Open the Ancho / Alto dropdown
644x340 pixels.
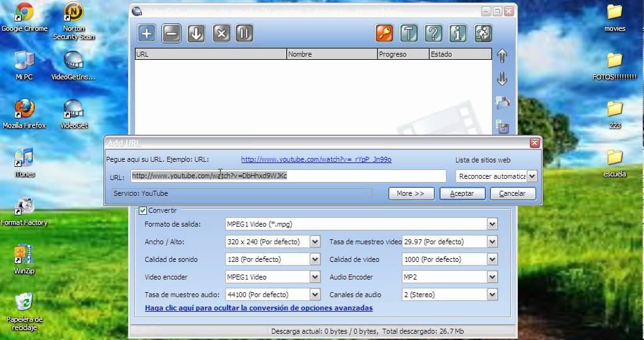click(315, 242)
